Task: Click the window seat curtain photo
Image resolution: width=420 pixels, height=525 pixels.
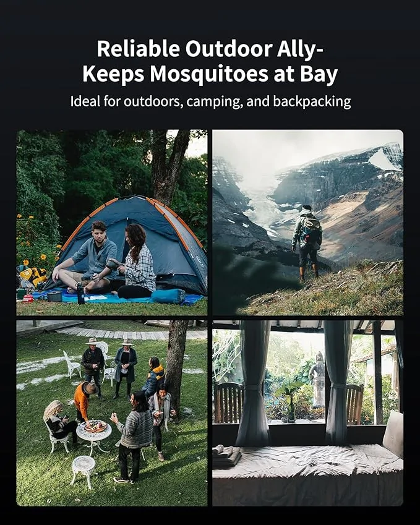Action: 308,413
